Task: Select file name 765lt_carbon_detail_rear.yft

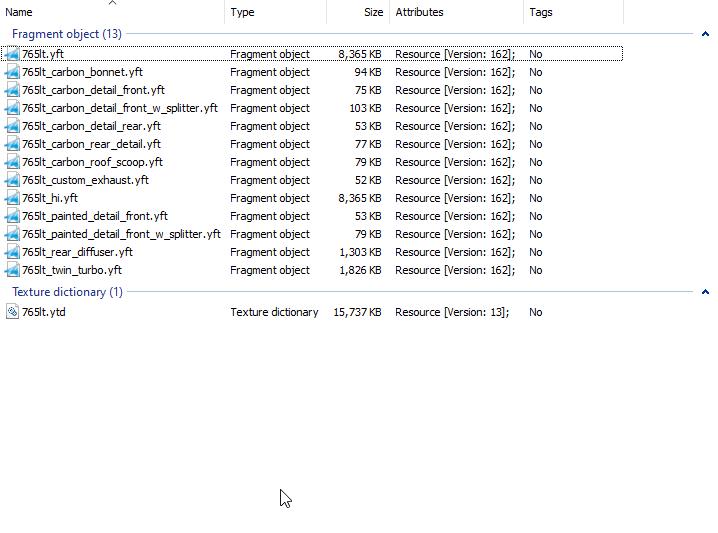Action: [x=92, y=126]
